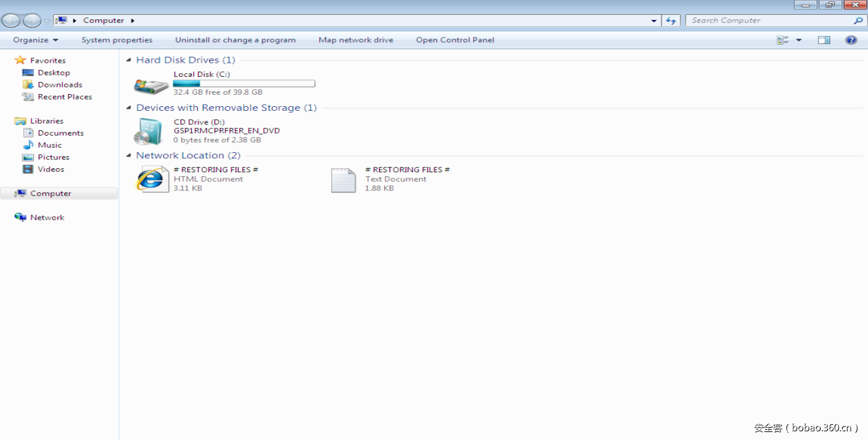Open Downloads under Favorites
The image size is (868, 440).
point(60,85)
